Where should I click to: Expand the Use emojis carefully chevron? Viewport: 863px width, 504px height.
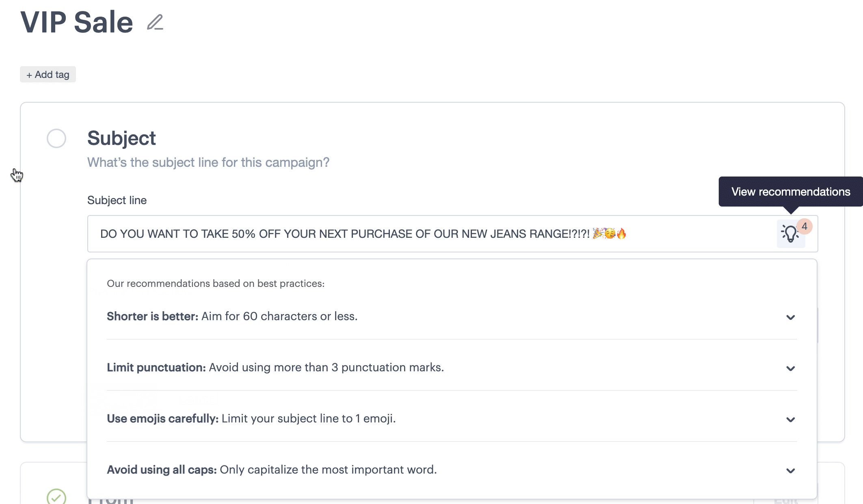790,420
